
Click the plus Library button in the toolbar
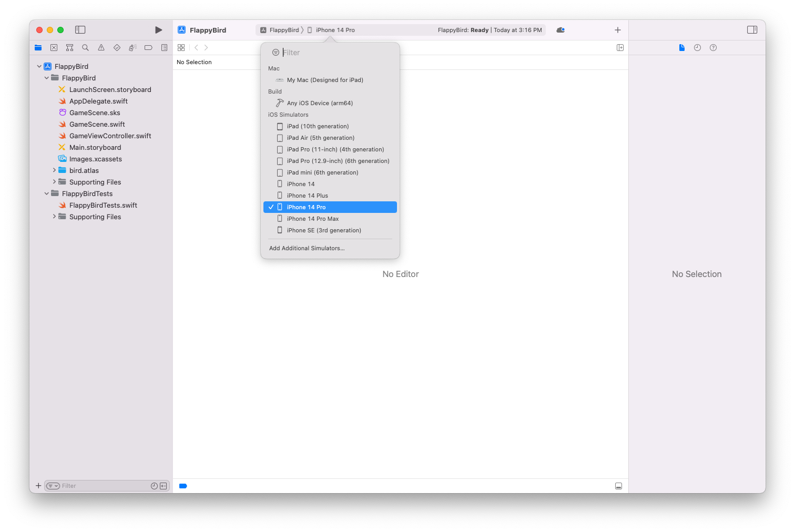pos(618,30)
